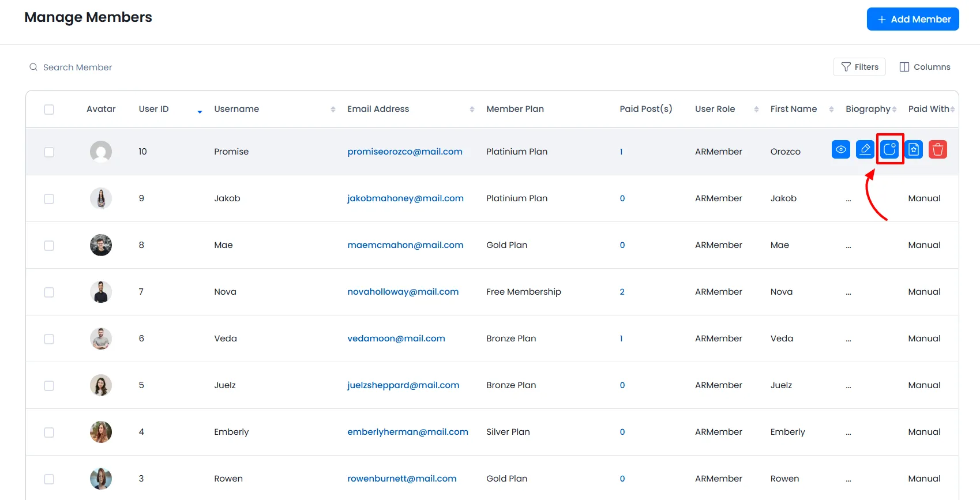Open maemcmahon@mail.com email link
The image size is (980, 500).
pyautogui.click(x=405, y=245)
